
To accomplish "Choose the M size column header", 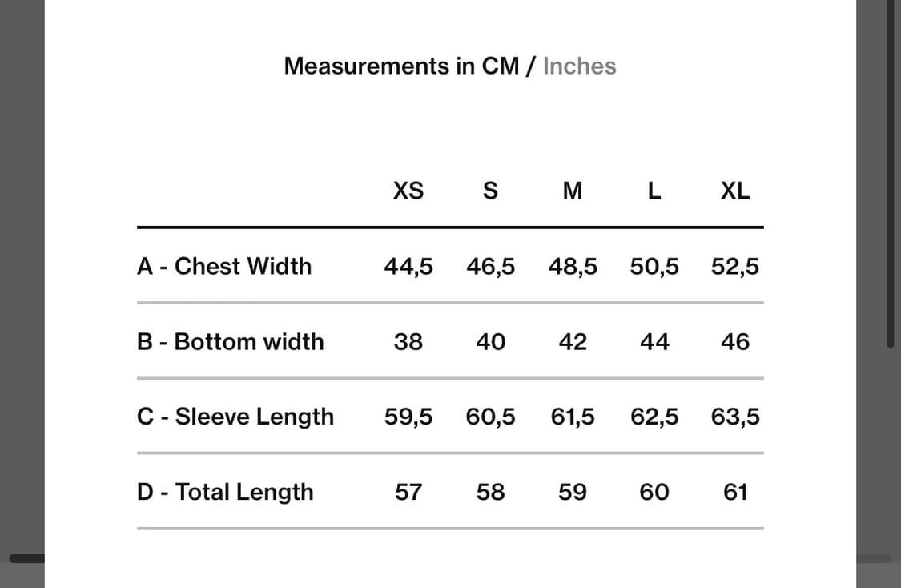I will tap(573, 191).
